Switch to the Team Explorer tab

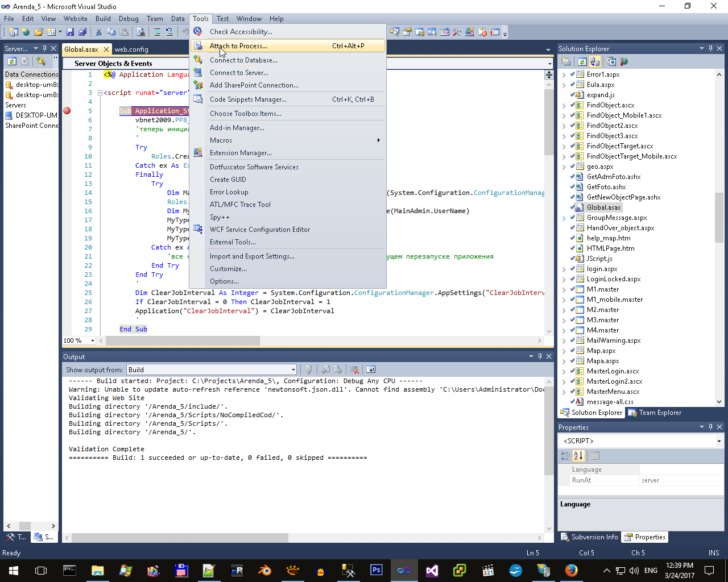tap(655, 413)
